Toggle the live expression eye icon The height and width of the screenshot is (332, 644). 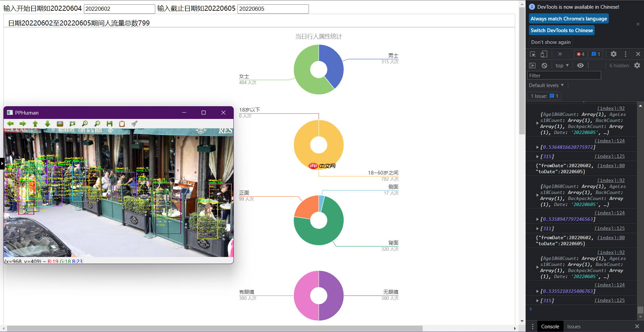point(580,66)
